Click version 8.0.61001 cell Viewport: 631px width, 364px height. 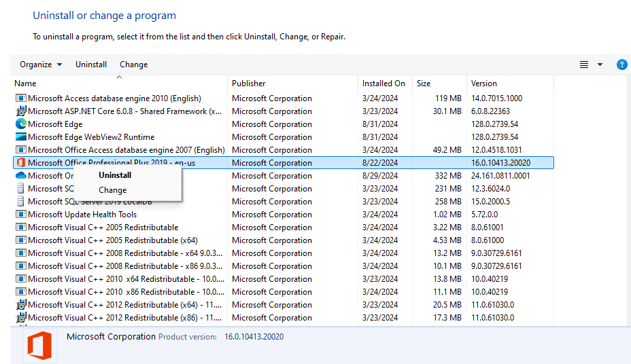(x=488, y=227)
